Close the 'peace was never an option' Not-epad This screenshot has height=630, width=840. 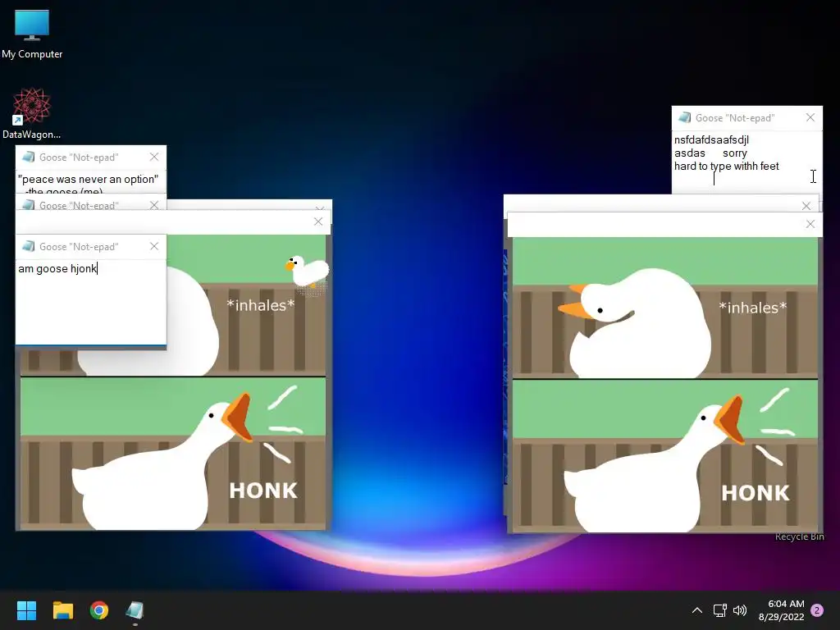click(154, 157)
